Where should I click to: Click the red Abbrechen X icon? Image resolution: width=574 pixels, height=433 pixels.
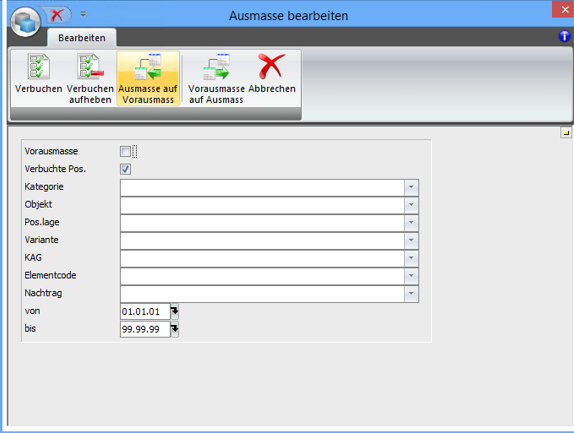click(271, 66)
